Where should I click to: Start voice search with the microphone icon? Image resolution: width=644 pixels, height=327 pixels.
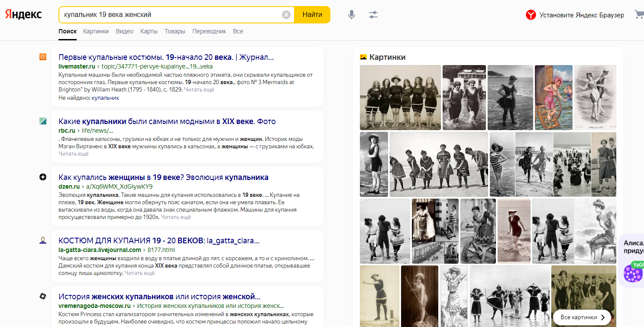click(352, 15)
